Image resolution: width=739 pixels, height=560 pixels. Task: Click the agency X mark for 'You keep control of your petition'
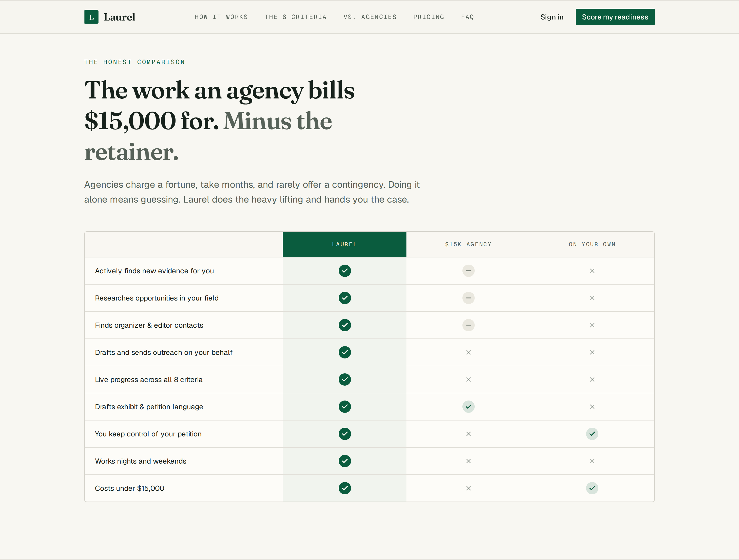click(468, 434)
